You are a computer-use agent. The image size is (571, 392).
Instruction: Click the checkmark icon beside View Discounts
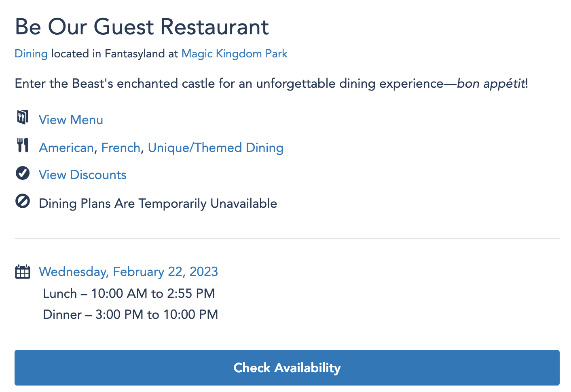point(23,173)
